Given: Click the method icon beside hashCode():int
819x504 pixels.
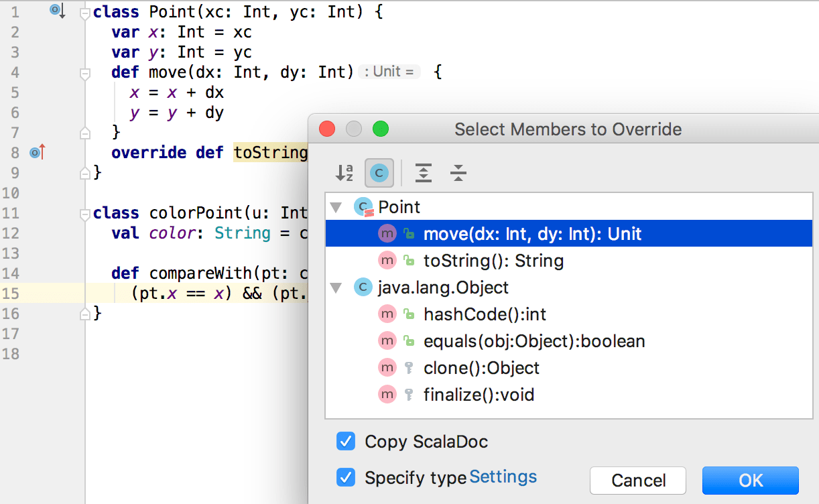Looking at the screenshot, I should click(387, 314).
